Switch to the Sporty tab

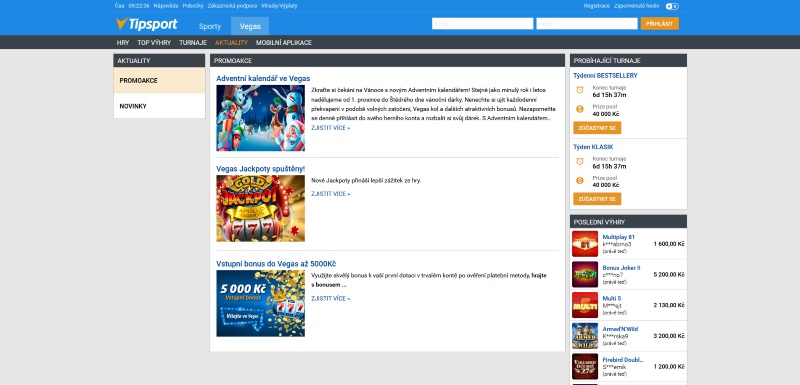coord(210,27)
